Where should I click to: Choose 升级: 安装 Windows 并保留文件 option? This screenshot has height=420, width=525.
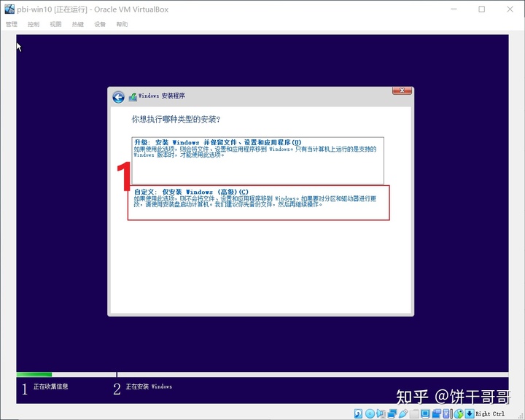coord(258,160)
